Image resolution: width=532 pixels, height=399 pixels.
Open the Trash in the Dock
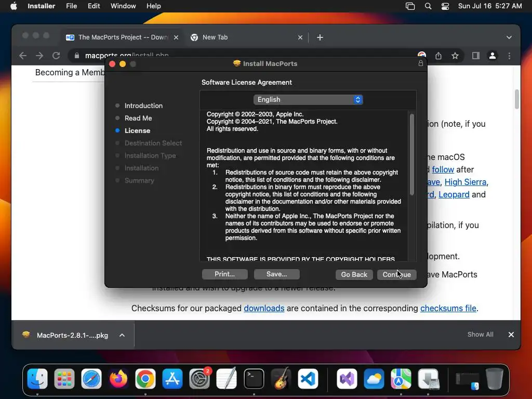pos(495,379)
